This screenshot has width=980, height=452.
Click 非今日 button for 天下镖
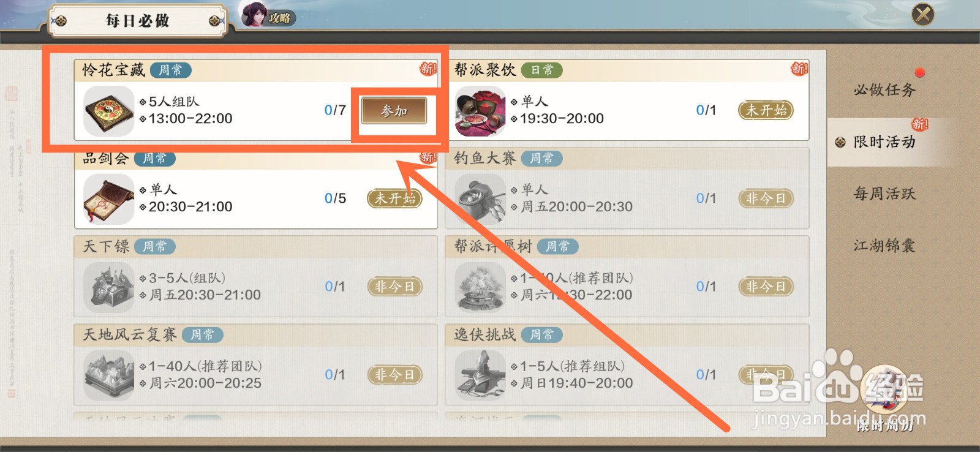394,287
